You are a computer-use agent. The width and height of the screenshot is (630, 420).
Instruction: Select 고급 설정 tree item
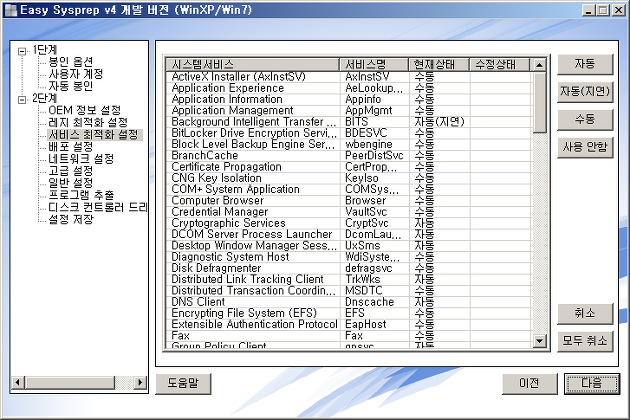71,170
